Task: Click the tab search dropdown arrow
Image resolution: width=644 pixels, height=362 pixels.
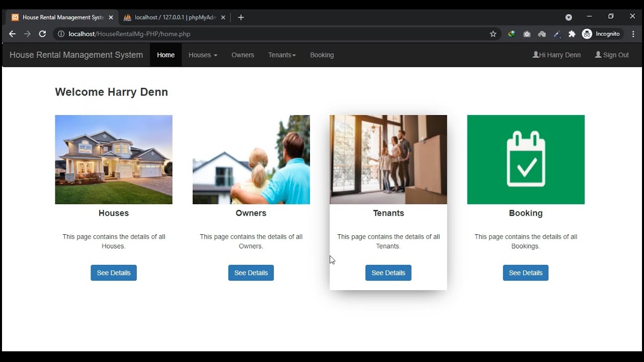Action: [x=569, y=17]
